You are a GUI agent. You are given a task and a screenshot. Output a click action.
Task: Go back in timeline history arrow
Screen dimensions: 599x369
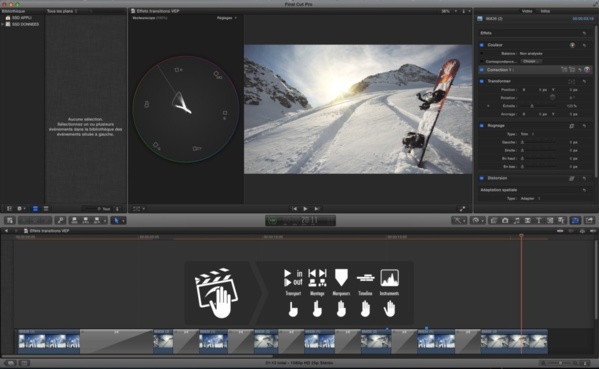6,231
